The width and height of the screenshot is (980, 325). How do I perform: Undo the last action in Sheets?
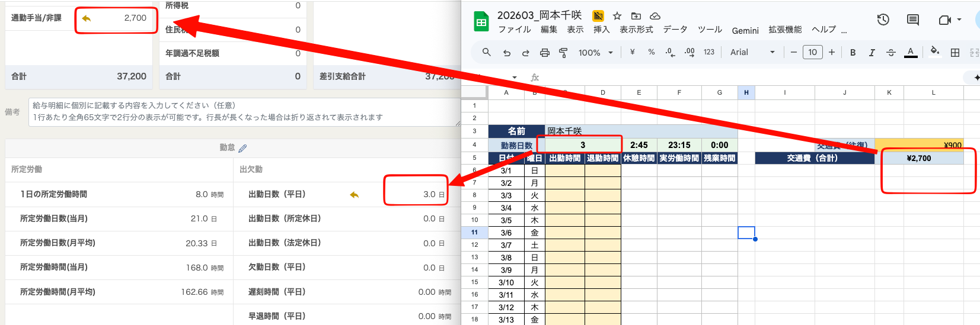[507, 53]
